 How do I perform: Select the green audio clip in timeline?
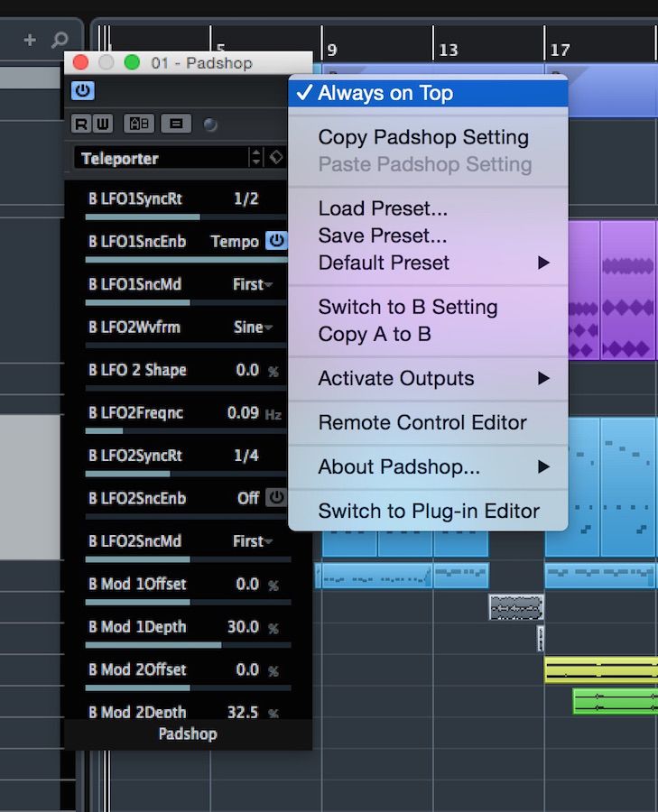point(616,702)
